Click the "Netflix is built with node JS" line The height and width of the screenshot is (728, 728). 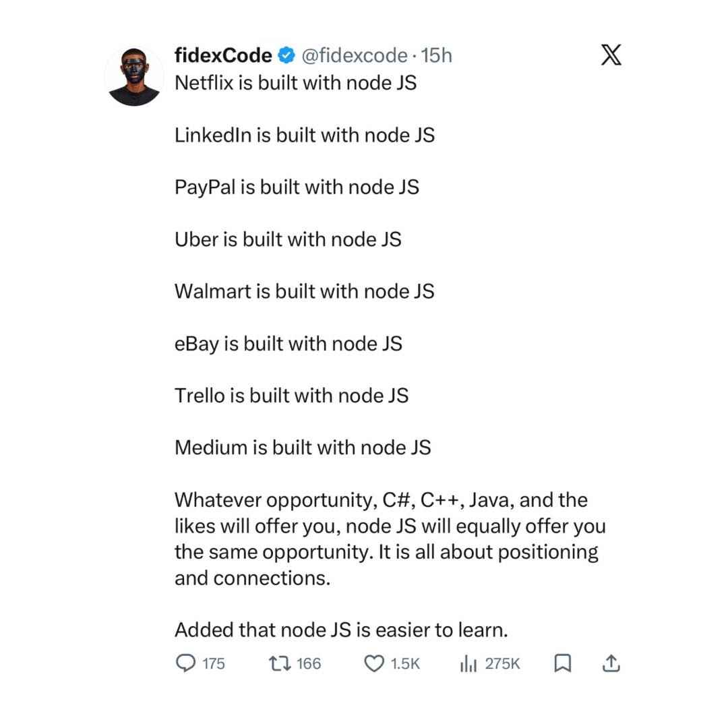pos(295,83)
